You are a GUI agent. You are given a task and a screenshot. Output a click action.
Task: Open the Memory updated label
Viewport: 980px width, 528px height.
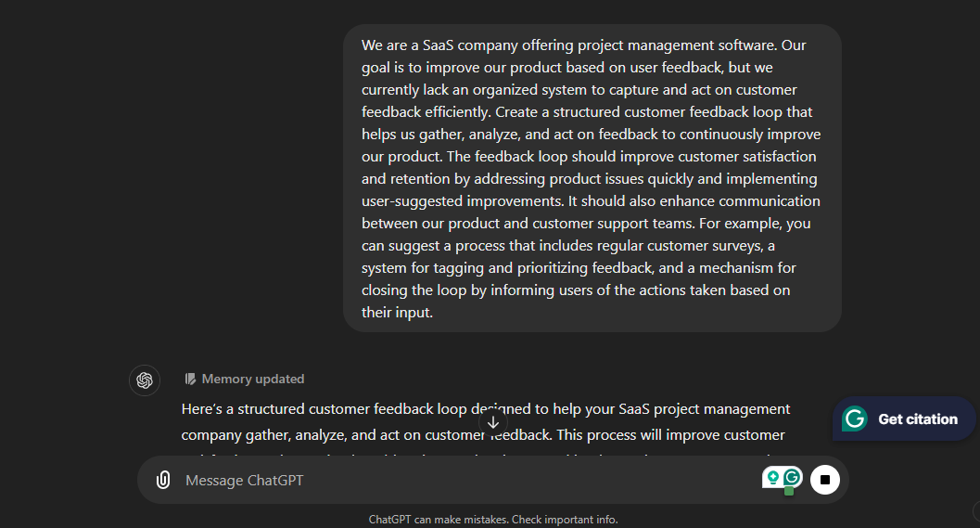pos(252,380)
